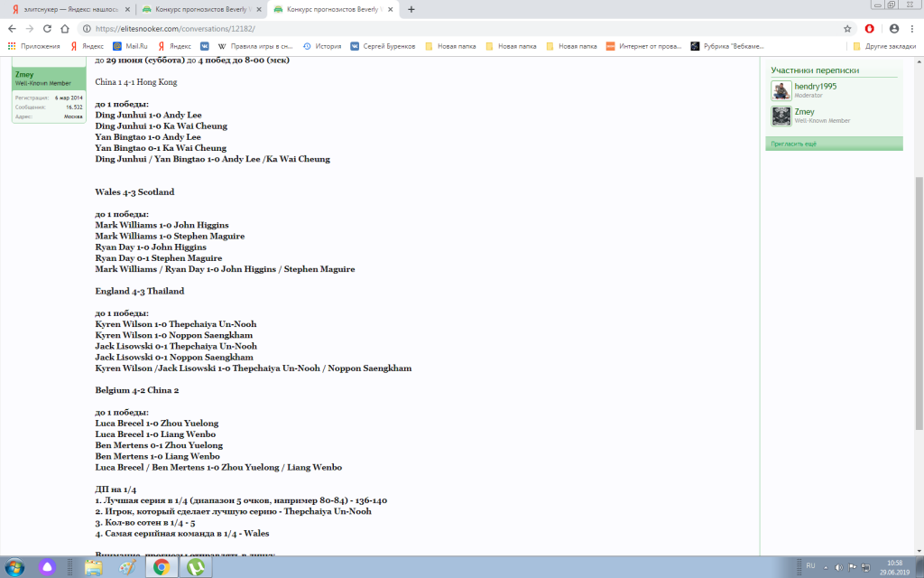Switch to the элитснукер Яндекс tab

[70, 9]
